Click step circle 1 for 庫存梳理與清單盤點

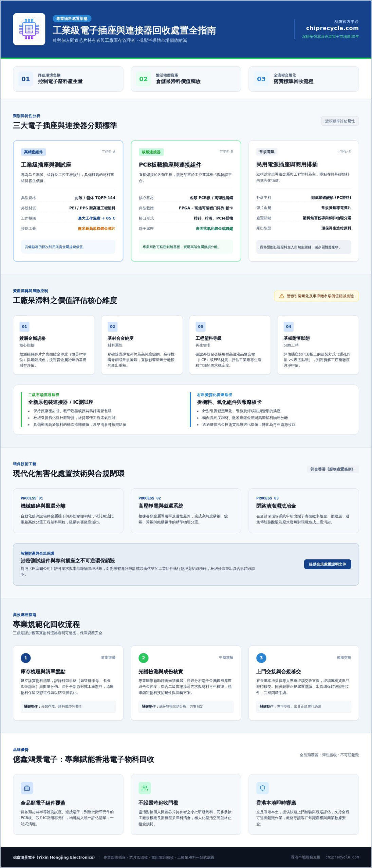point(26,658)
